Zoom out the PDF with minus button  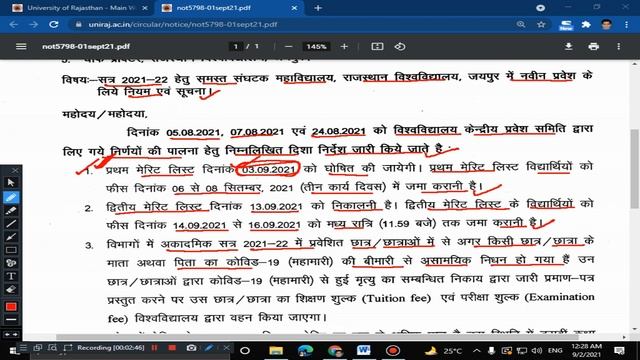tap(289, 47)
